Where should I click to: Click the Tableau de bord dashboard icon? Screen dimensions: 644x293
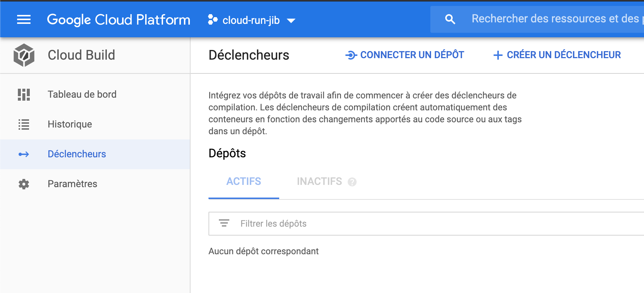pyautogui.click(x=24, y=95)
